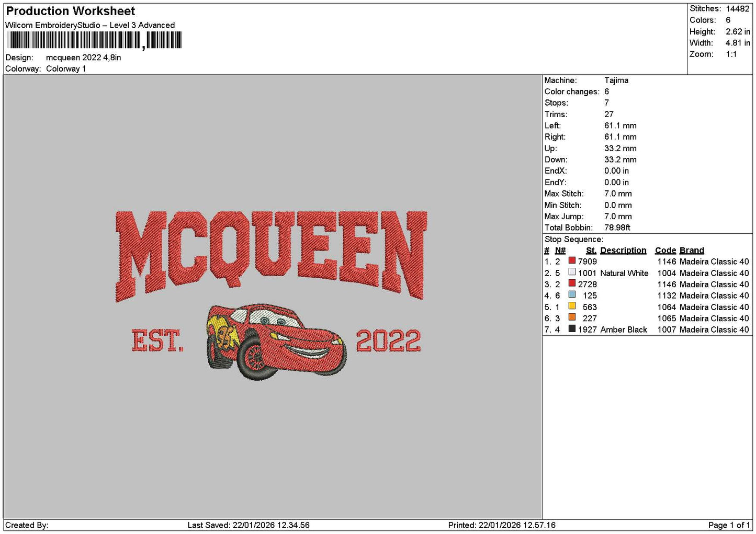
Task: Click code 1064 in the stop sequence
Action: click(x=667, y=307)
